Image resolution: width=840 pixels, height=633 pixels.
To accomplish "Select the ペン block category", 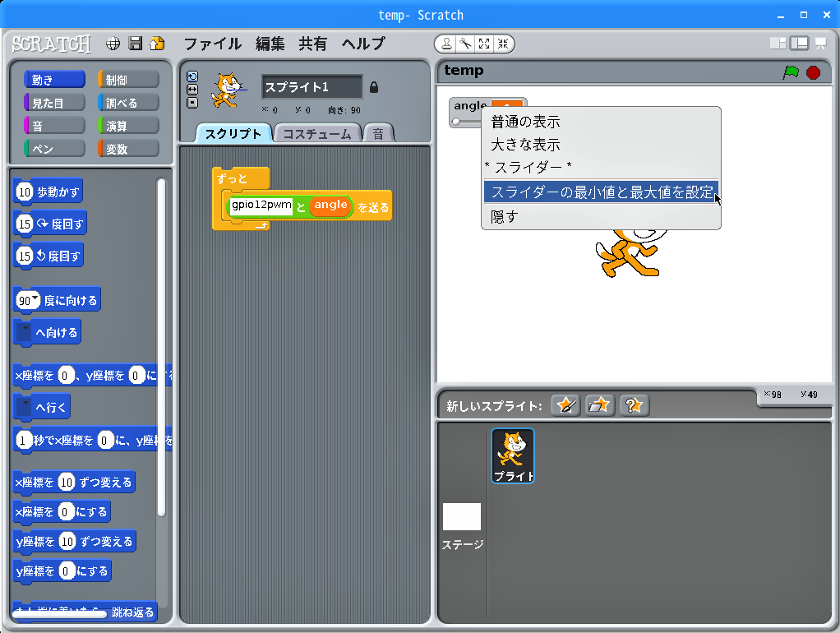I will (54, 149).
